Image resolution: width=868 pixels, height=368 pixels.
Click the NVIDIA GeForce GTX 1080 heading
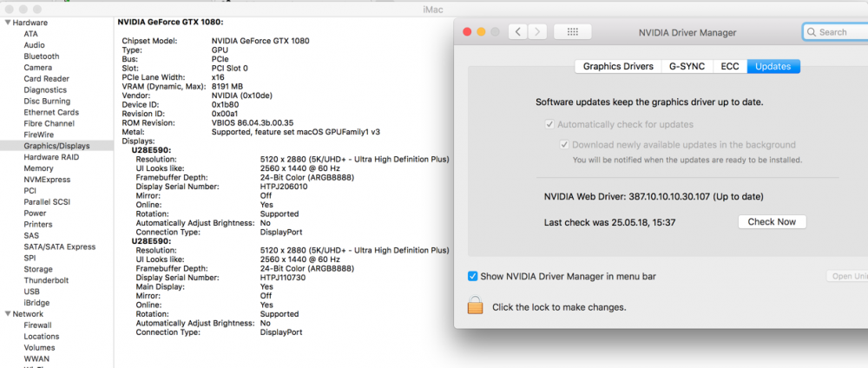pyautogui.click(x=170, y=23)
